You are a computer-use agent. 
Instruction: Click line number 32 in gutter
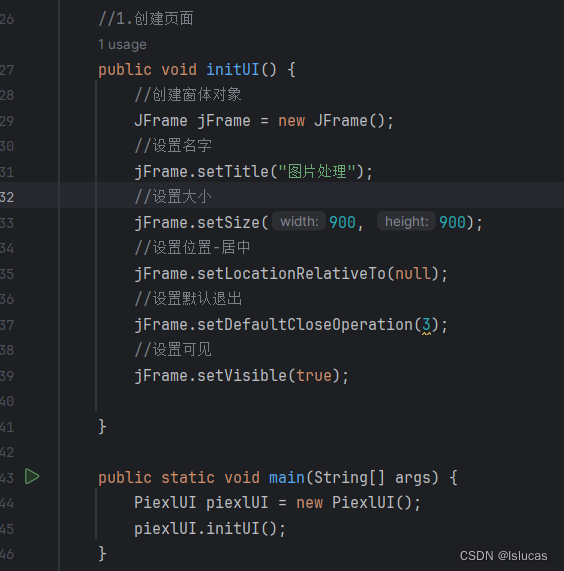(x=7, y=197)
